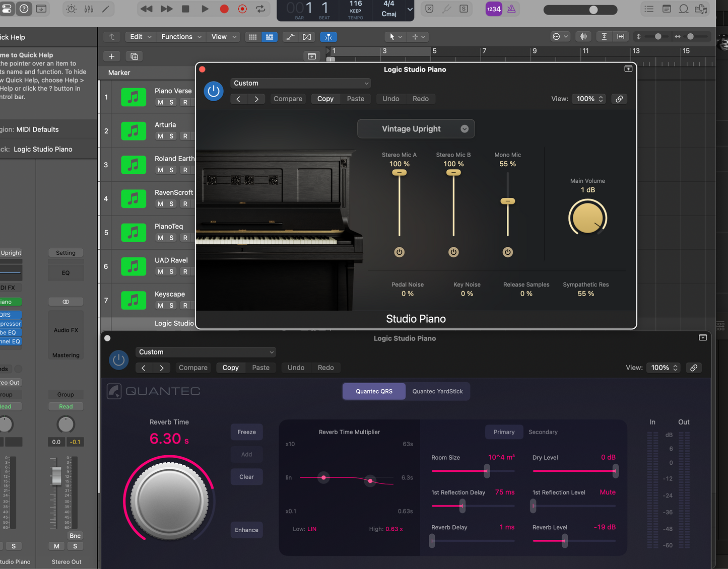The height and width of the screenshot is (569, 728).
Task: Solo the Arturia track
Action: 171,136
